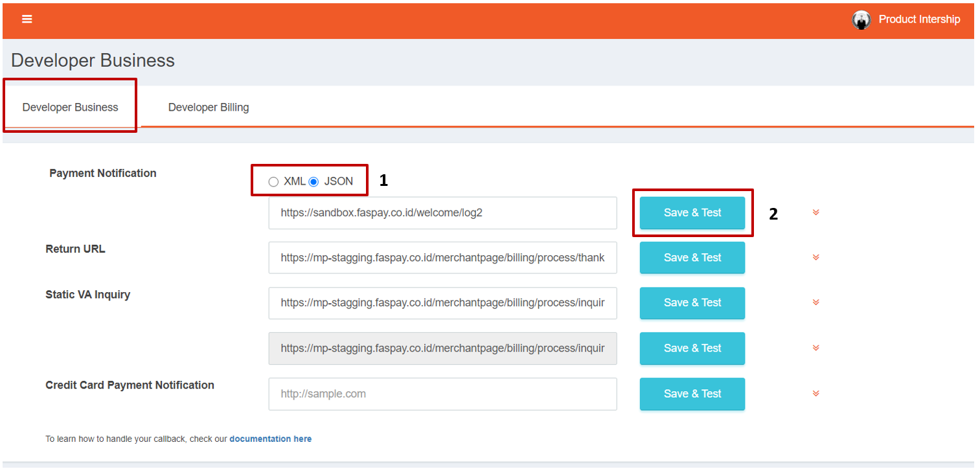Click the user avatar icon

coord(861,20)
